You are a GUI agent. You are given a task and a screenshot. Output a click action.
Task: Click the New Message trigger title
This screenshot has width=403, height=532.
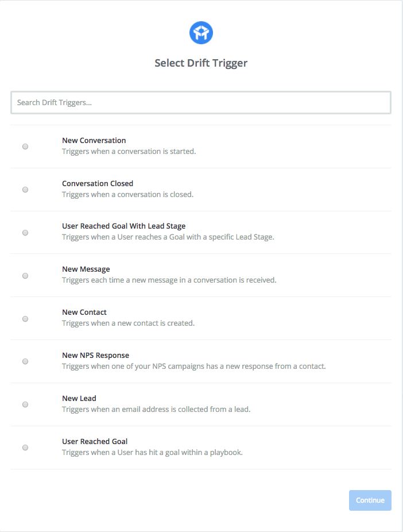[x=86, y=269]
